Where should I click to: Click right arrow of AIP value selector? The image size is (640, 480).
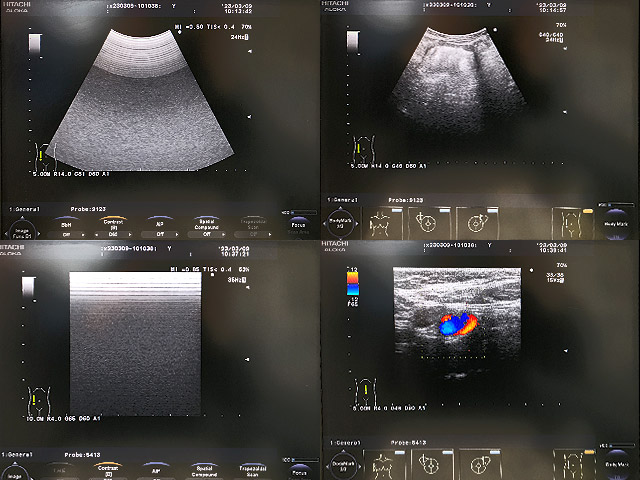[x=176, y=234]
